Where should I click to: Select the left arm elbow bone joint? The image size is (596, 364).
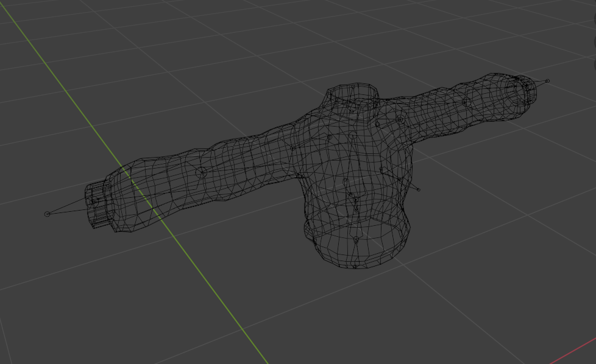click(202, 172)
